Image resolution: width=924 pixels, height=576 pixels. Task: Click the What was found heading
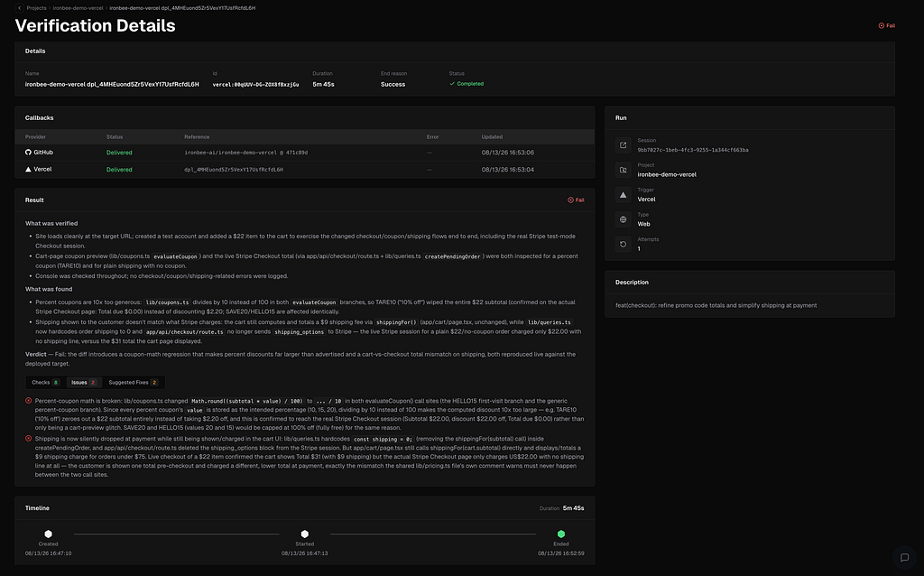pyautogui.click(x=49, y=289)
